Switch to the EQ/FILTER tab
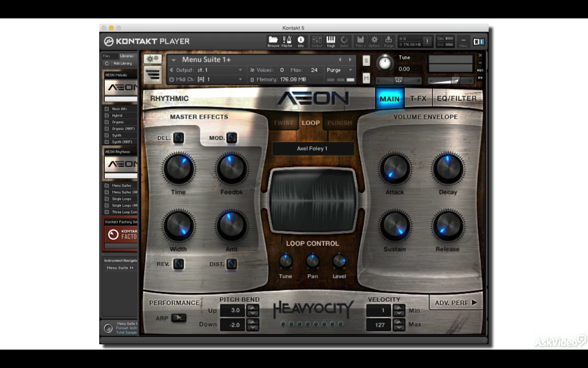The image size is (588, 368). click(457, 98)
